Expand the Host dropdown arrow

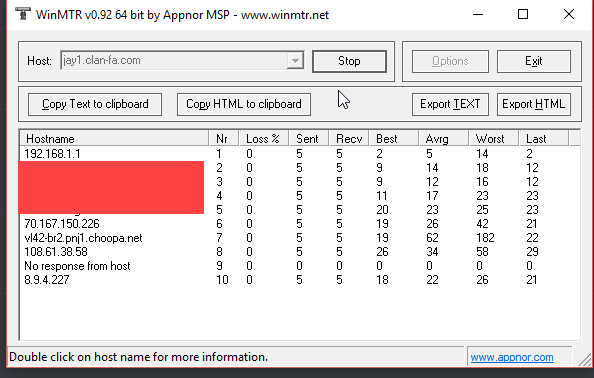click(x=295, y=61)
